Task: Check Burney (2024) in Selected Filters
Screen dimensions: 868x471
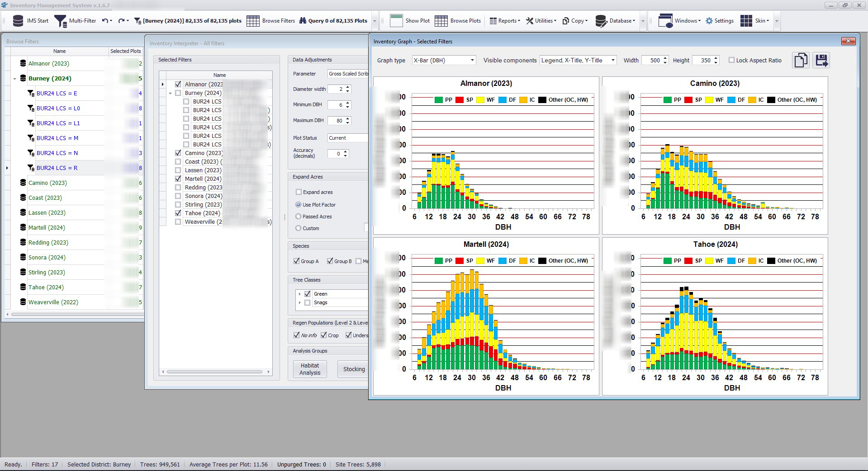Action: click(x=178, y=93)
